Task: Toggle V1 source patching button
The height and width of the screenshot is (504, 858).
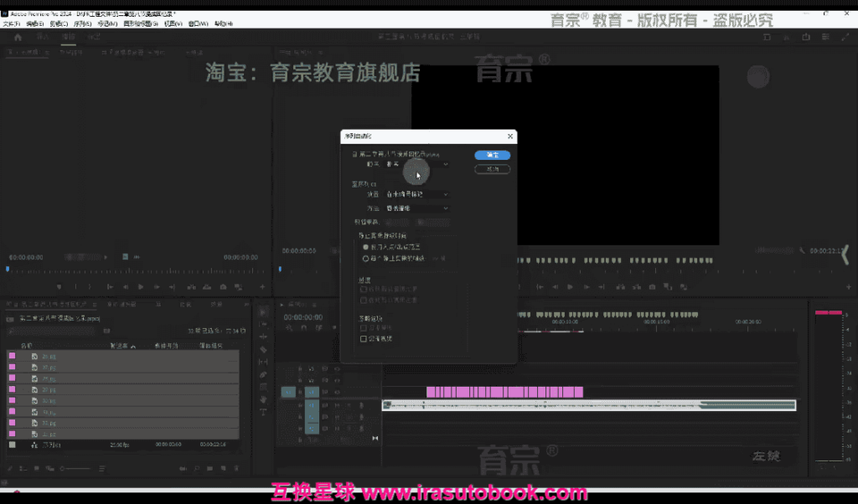Action: 288,392
